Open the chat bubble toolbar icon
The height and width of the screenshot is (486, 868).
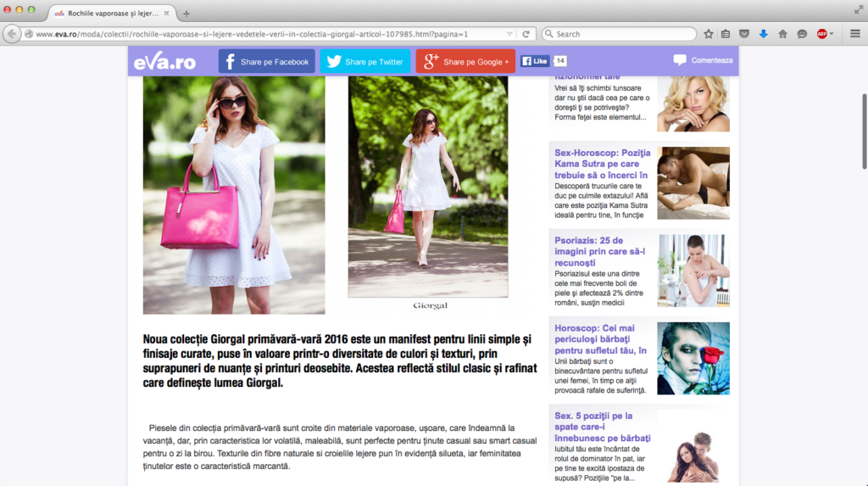(802, 34)
